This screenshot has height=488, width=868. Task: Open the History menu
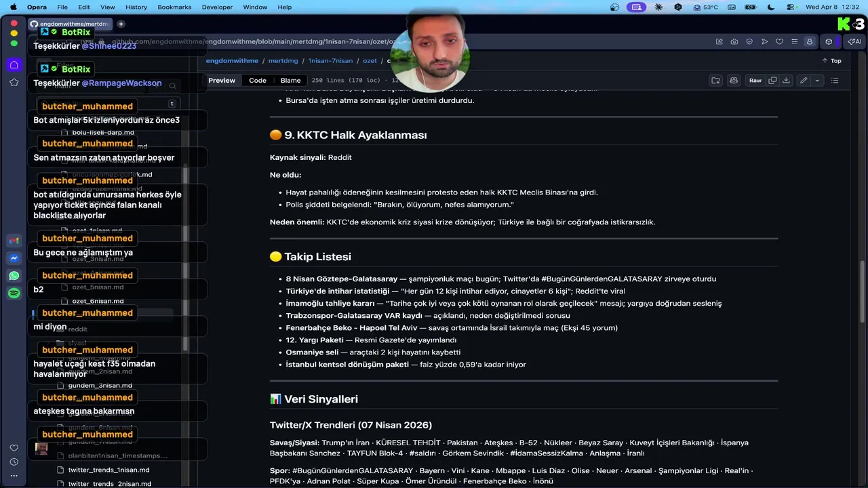coord(136,7)
